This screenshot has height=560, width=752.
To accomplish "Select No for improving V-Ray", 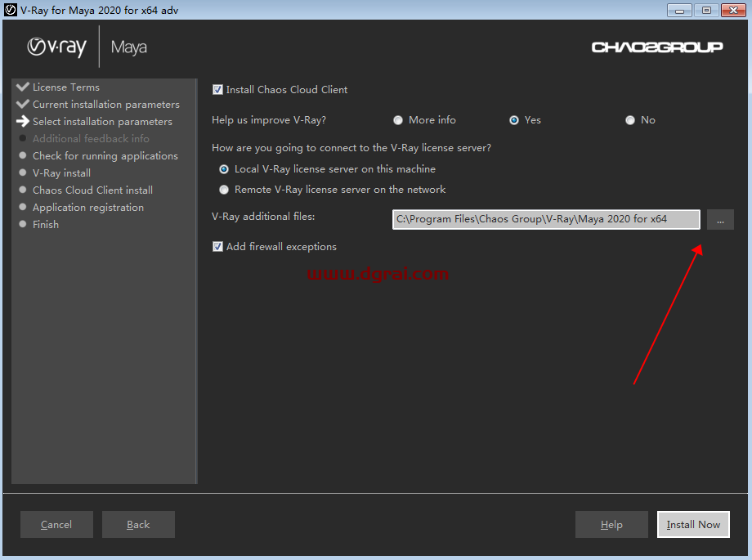I will pos(630,120).
